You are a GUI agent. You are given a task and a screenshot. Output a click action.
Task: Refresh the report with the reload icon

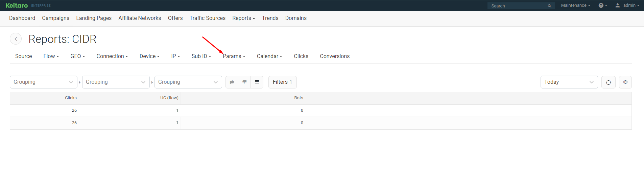609,82
